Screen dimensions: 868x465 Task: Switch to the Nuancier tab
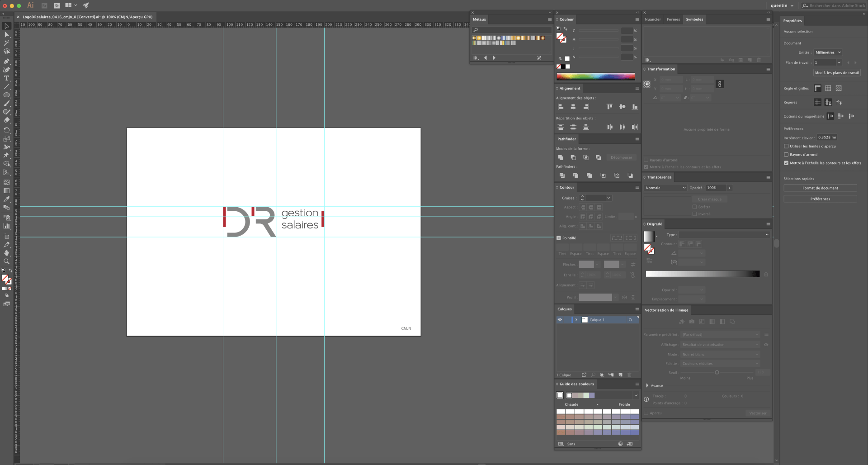coord(653,19)
